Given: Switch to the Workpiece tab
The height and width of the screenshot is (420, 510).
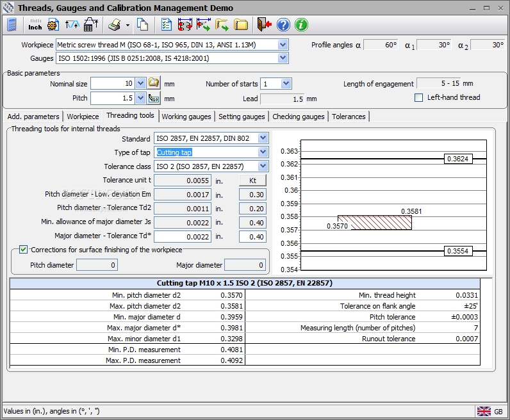Looking at the screenshot, I should coord(83,117).
